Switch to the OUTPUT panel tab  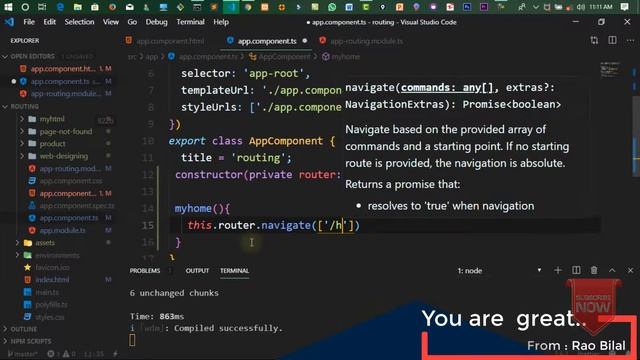point(197,271)
